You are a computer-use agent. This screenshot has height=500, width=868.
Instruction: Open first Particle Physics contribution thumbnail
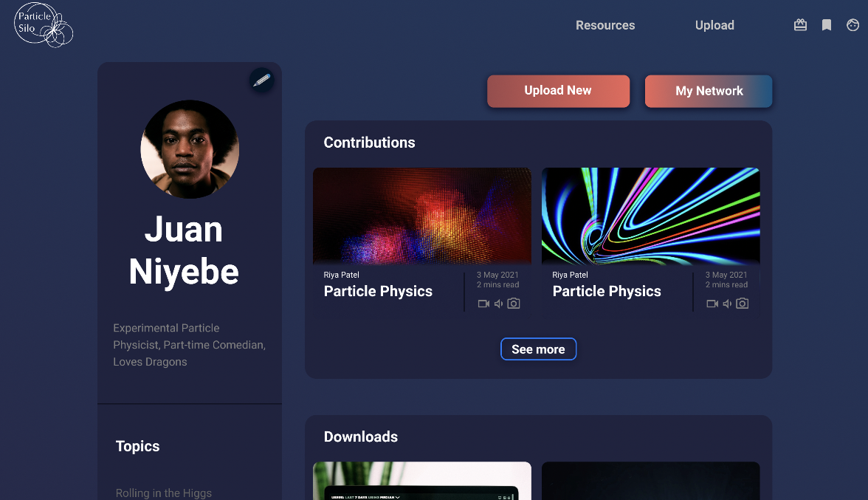(421, 216)
